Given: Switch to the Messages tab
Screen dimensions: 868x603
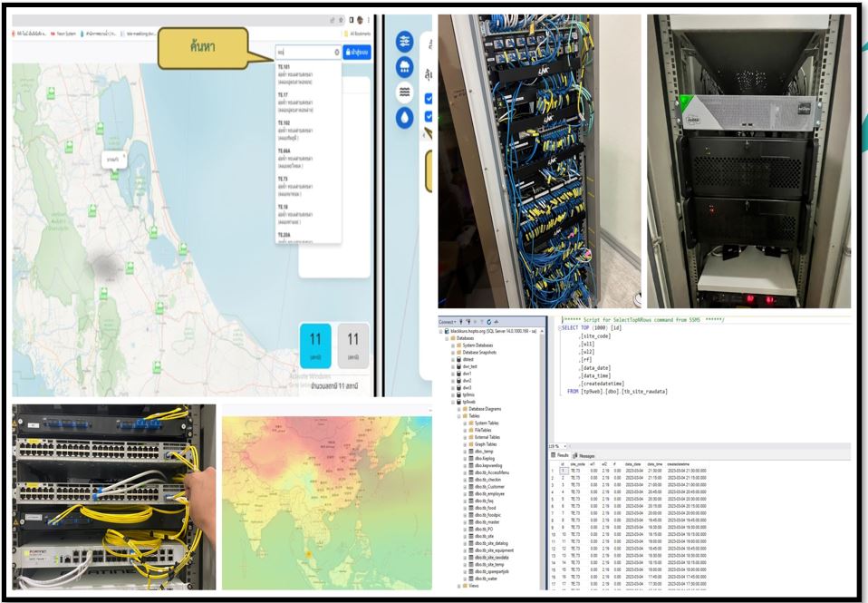Looking at the screenshot, I should point(584,455).
